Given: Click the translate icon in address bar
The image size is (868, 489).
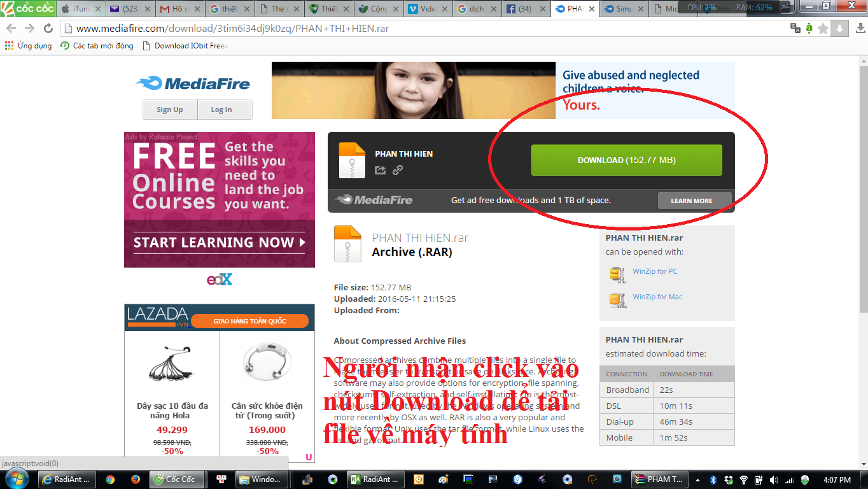Looking at the screenshot, I should coord(795,28).
